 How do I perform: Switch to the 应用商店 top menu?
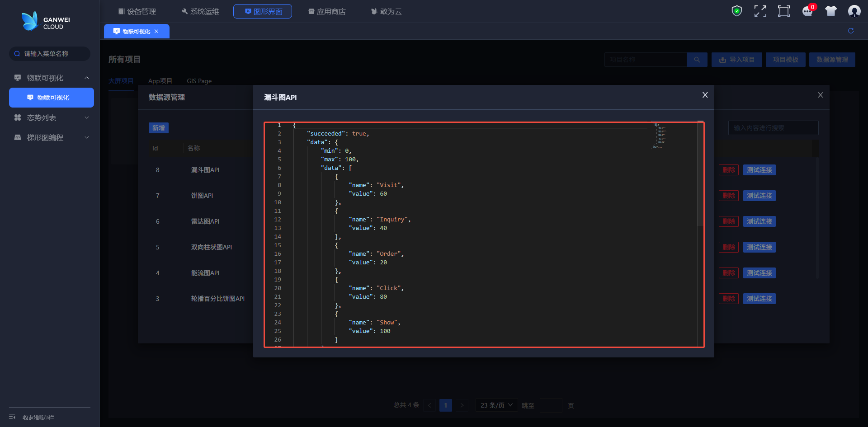click(327, 11)
